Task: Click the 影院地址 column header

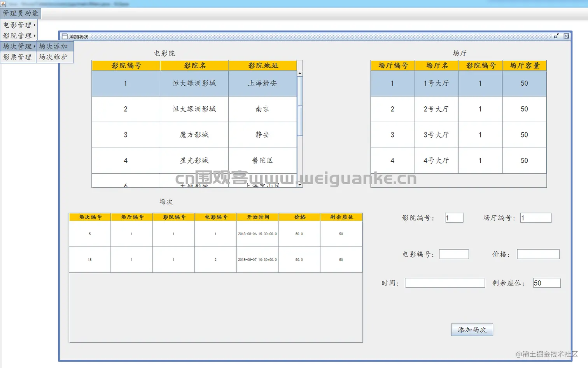Action: pos(263,65)
